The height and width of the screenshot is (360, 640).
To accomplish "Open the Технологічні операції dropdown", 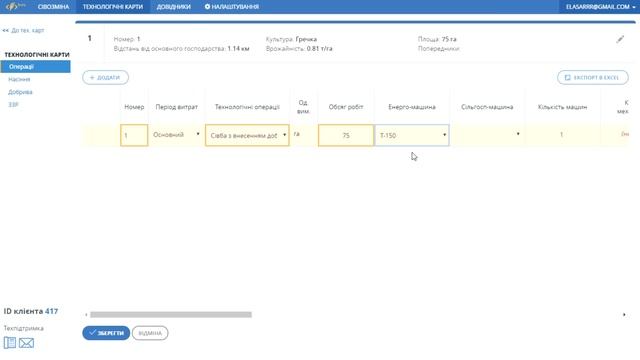I will click(x=247, y=135).
